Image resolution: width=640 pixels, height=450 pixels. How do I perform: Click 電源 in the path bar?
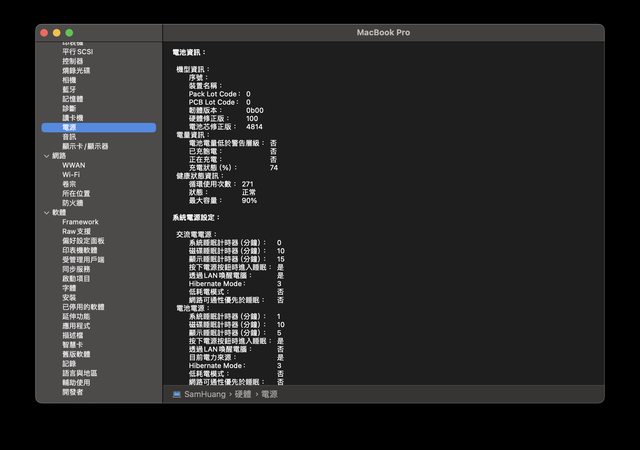point(269,394)
